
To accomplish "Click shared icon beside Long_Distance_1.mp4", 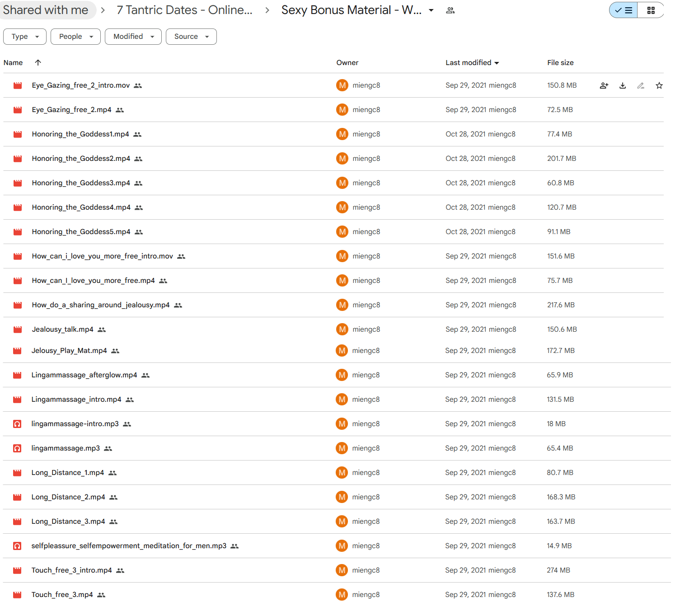I will 113,473.
